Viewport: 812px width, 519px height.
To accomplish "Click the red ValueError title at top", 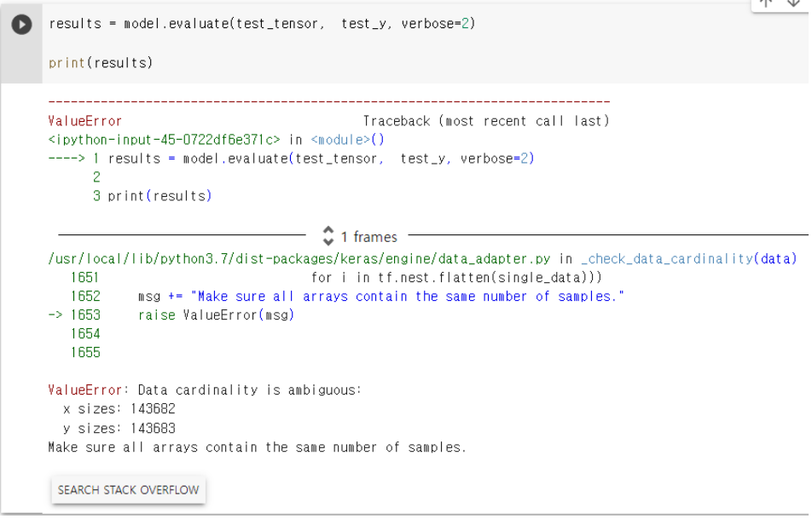I will coord(85,121).
